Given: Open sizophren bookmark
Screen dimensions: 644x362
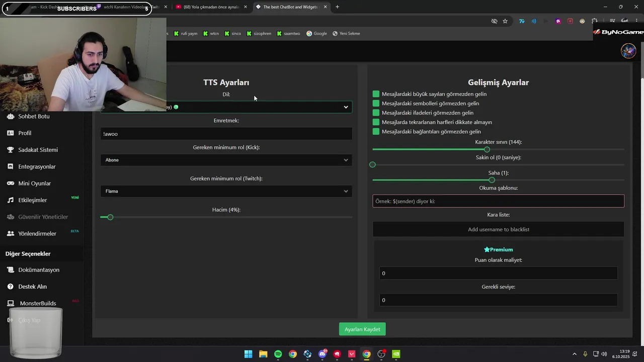Looking at the screenshot, I should (259, 34).
